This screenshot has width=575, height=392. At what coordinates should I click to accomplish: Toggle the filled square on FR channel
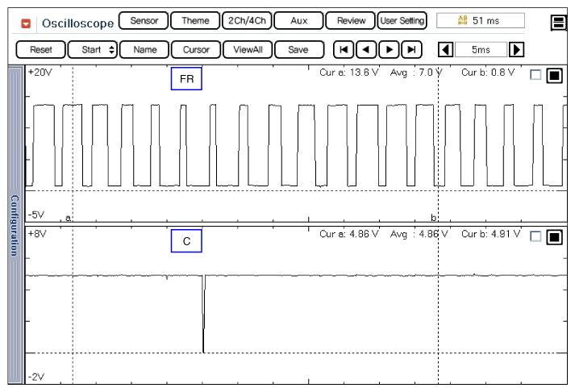coord(554,76)
